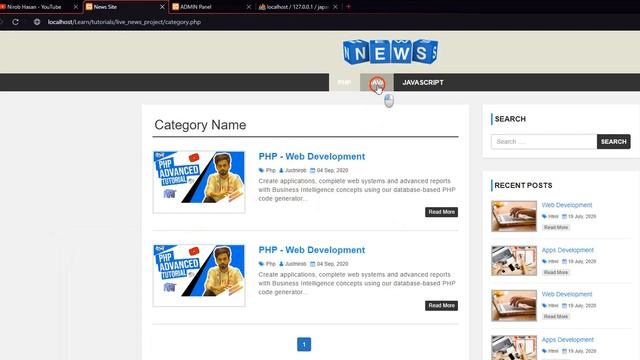Click third recent post laptop thumbnail
The image size is (640, 360).
click(514, 305)
